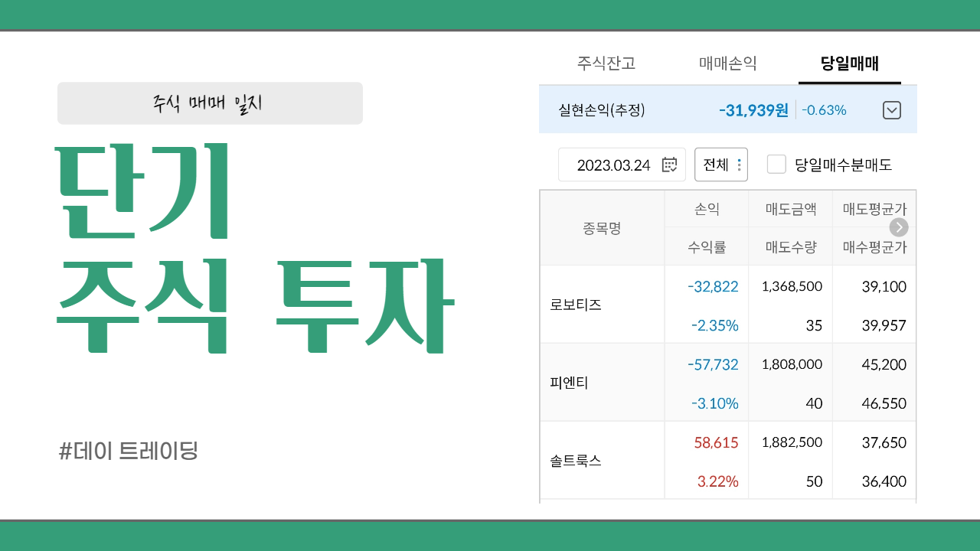Image resolution: width=980 pixels, height=551 pixels.
Task: Show more columns with the right-arrow button
Action: pos(899,227)
